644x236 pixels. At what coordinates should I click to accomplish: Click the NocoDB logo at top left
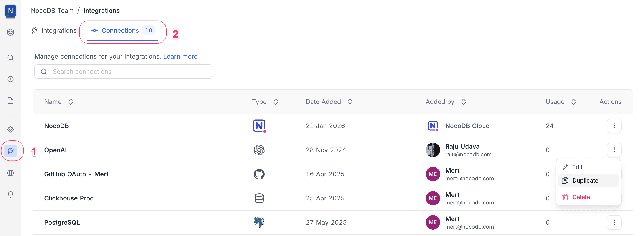[x=10, y=11]
